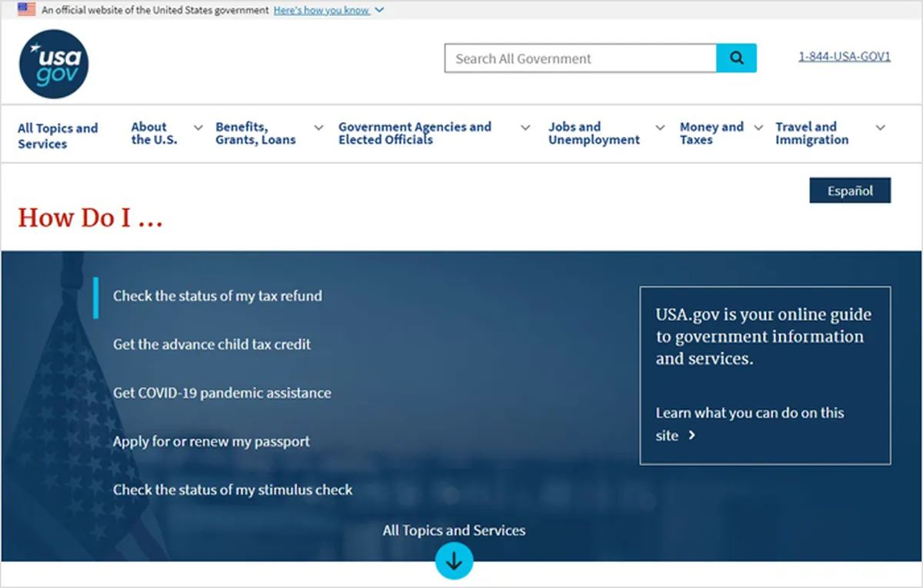Expand Jobs and Unemployment chevron
Image resolution: width=923 pixels, height=588 pixels.
pyautogui.click(x=660, y=128)
